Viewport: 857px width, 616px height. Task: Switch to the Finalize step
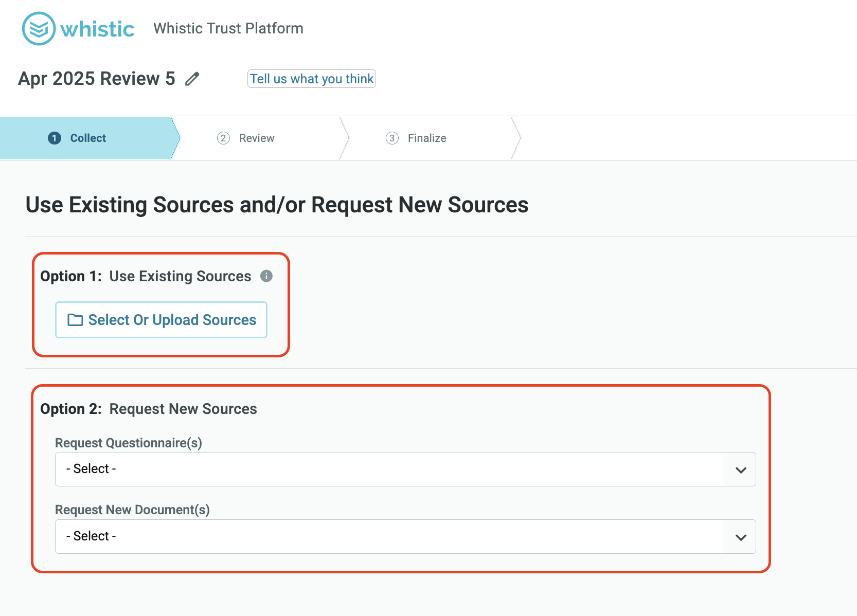pyautogui.click(x=427, y=138)
